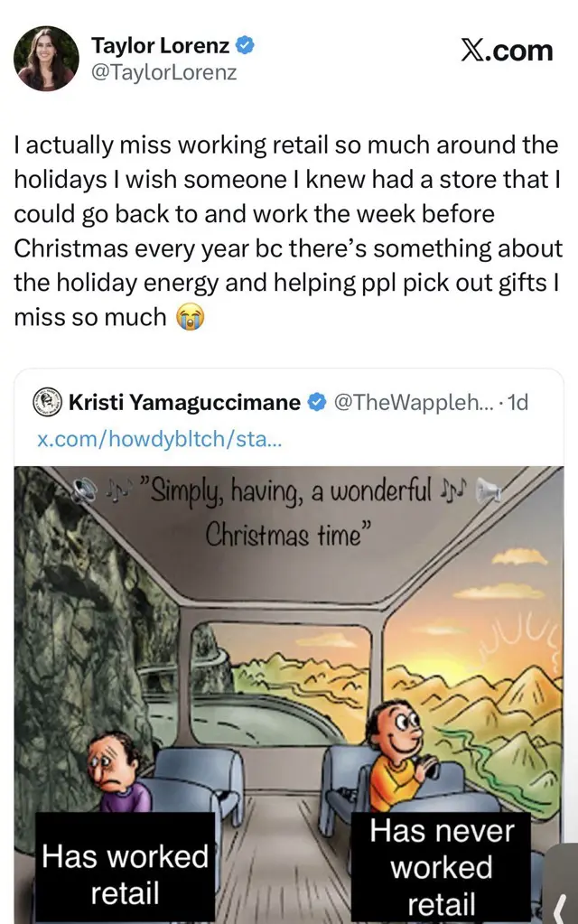Click the verified badge next to Kristi Yamaguccimane
The width and height of the screenshot is (578, 924).
click(317, 403)
